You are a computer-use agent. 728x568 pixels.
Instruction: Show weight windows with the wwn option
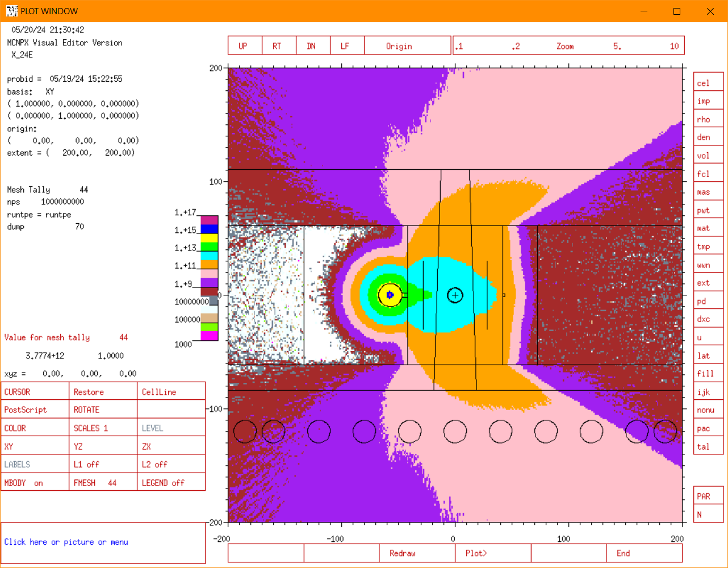click(708, 264)
